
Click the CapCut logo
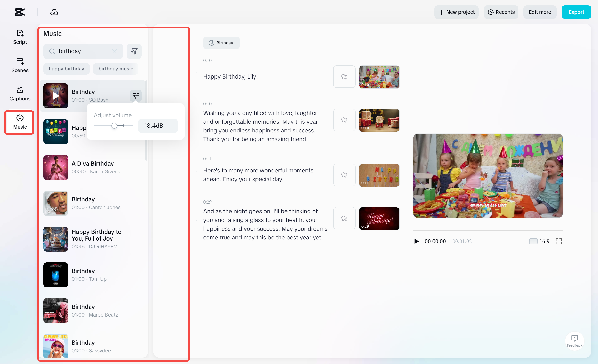[x=19, y=12]
